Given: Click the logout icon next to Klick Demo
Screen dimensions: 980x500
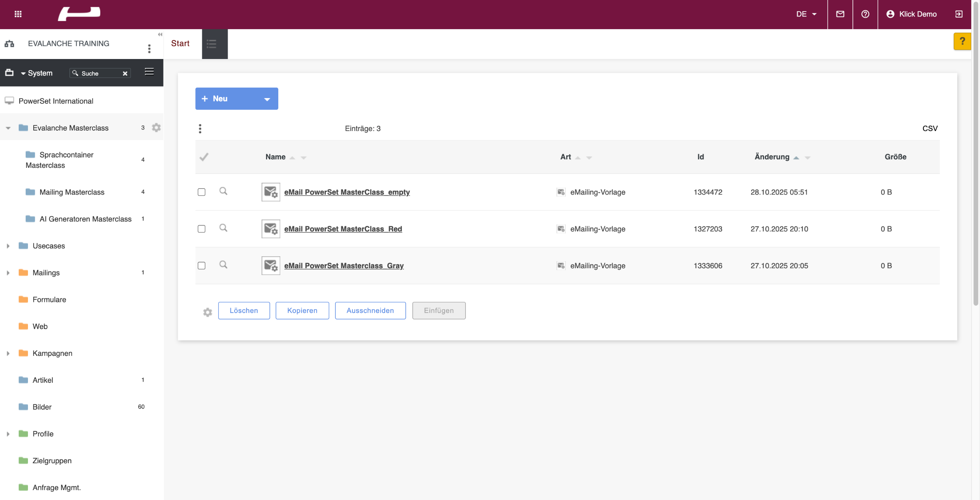Looking at the screenshot, I should pyautogui.click(x=959, y=14).
